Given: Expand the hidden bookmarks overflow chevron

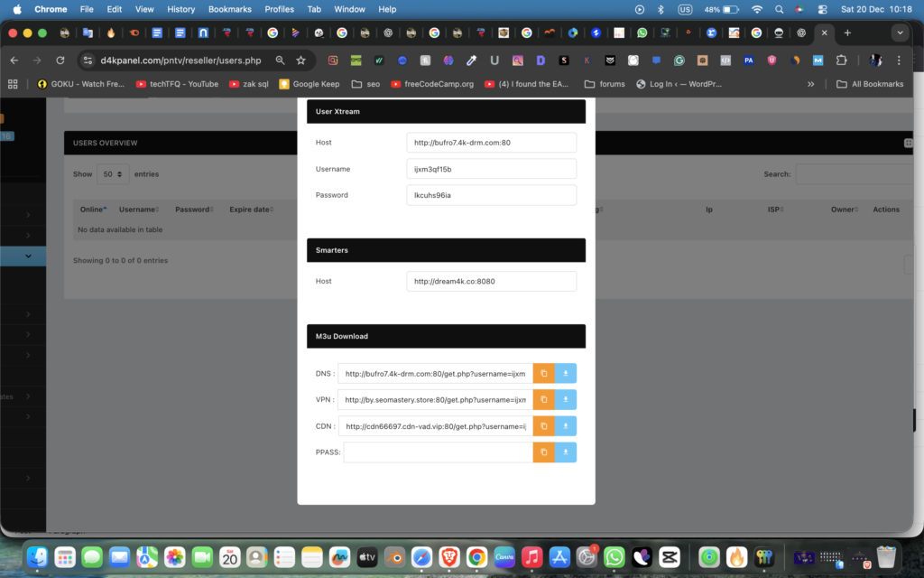Looking at the screenshot, I should [810, 84].
